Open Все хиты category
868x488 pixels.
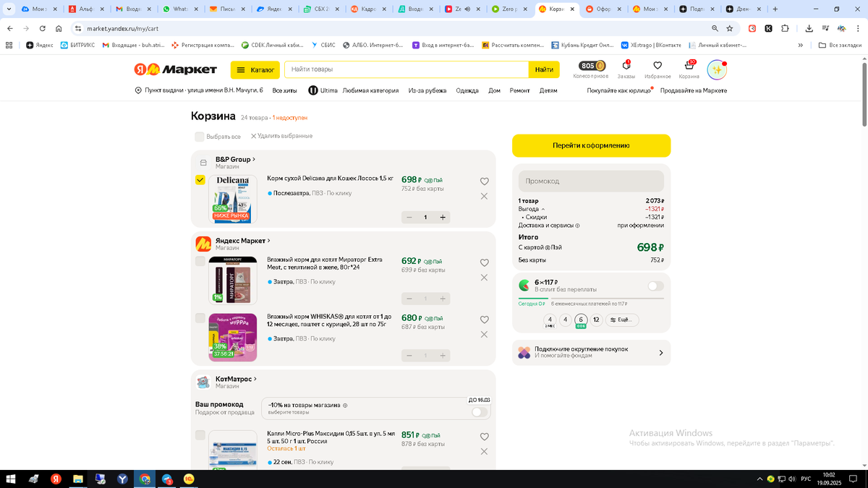tap(284, 90)
